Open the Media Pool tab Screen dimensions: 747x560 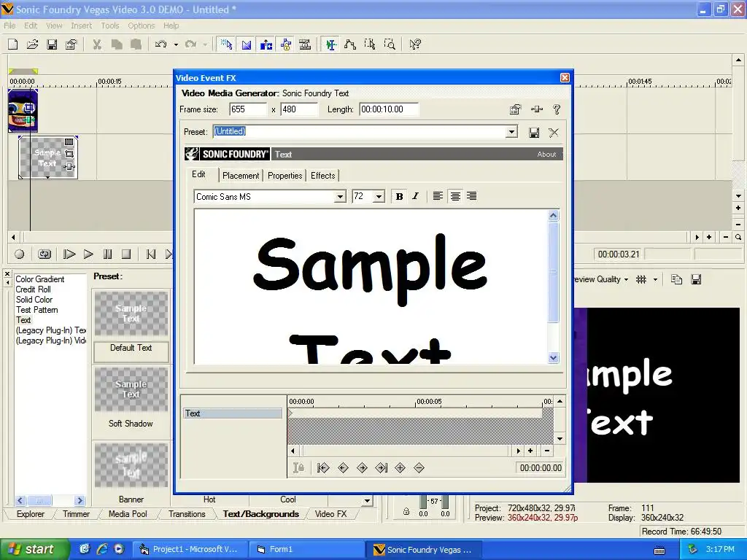click(x=128, y=514)
